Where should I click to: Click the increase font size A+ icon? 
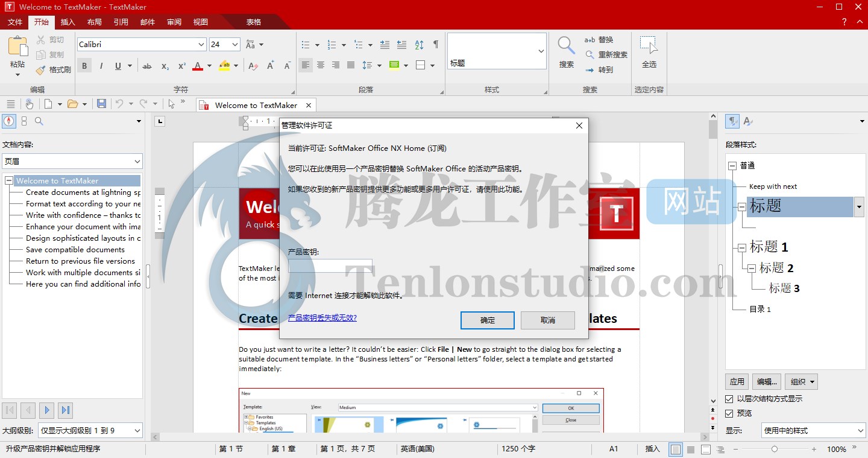271,65
